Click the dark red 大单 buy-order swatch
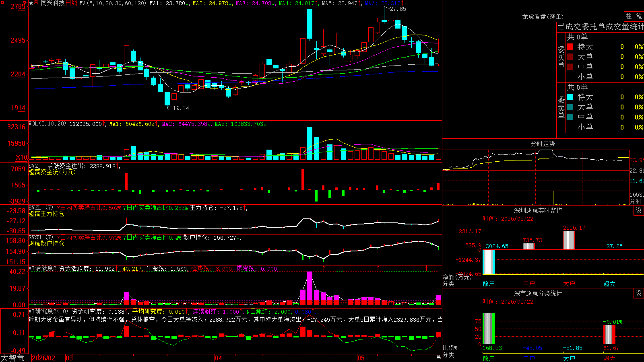This screenshot has width=644, height=362. [570, 57]
